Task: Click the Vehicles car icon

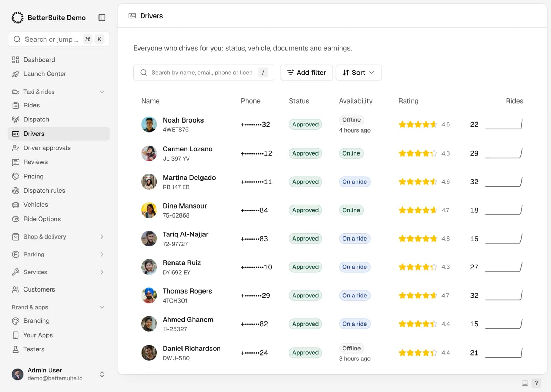Action: [15, 205]
